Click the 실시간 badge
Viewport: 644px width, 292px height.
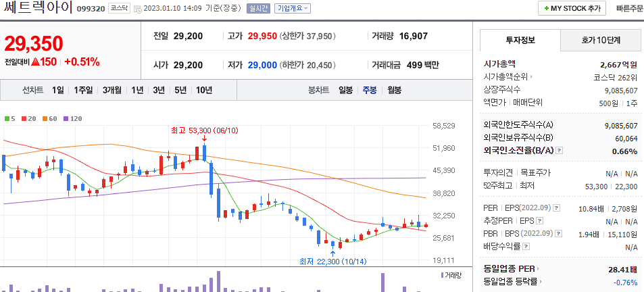coord(258,8)
